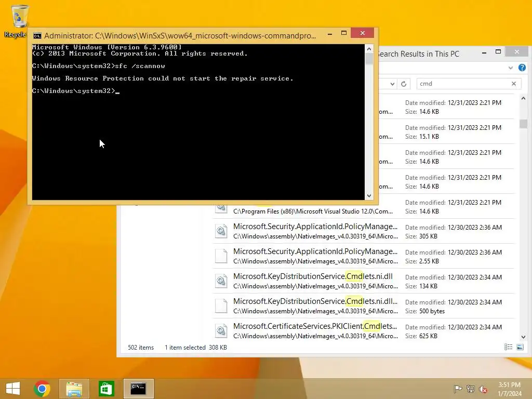This screenshot has width=532, height=399.
Task: Open Explorer help question mark icon
Action: click(x=522, y=68)
